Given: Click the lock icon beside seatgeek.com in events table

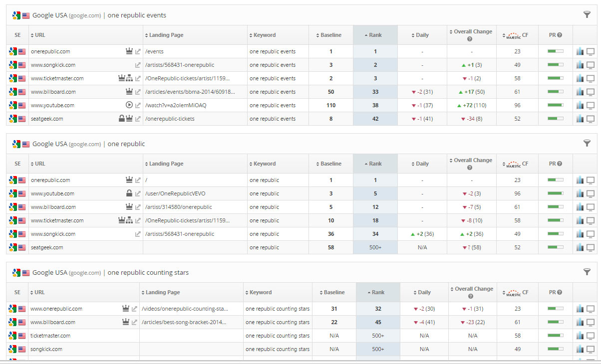Looking at the screenshot, I should 121,119.
